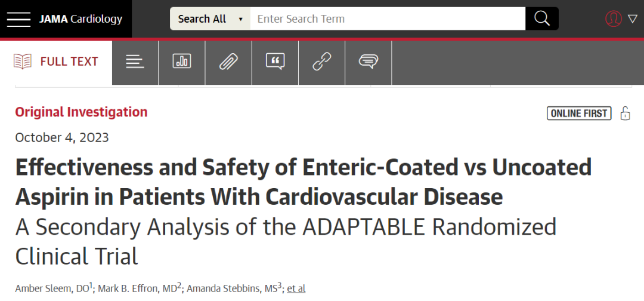This screenshot has width=644, height=301.
Task: Click the ONLINE FIRST badge
Action: 579,113
